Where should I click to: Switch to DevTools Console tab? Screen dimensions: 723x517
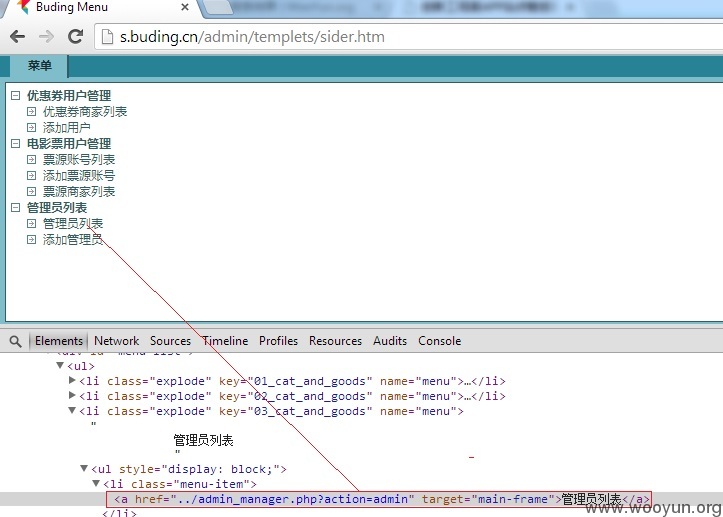[439, 341]
